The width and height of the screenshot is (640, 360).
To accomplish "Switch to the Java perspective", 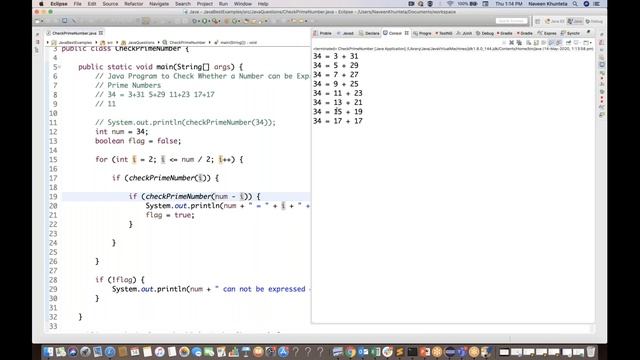I will (x=575, y=21).
